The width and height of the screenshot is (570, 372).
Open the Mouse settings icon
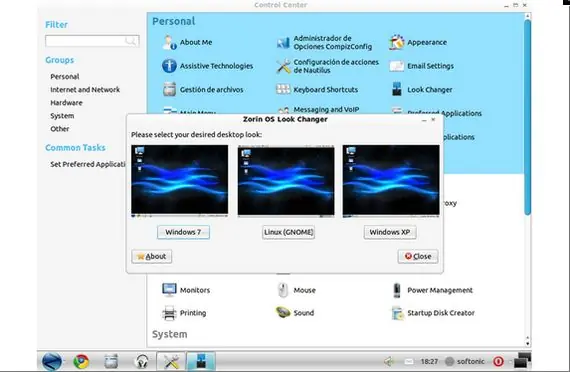[283, 290]
